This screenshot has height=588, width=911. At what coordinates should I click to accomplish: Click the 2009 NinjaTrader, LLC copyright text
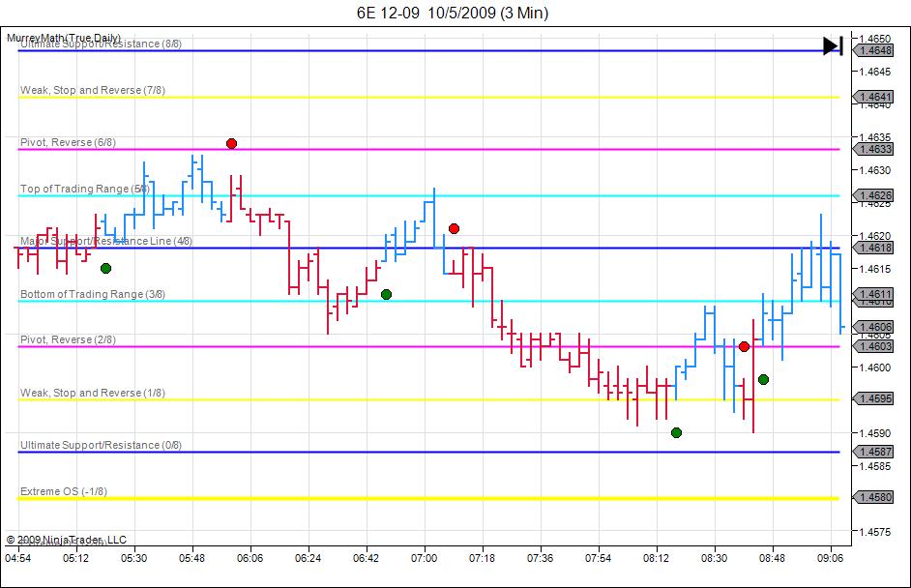(x=66, y=540)
